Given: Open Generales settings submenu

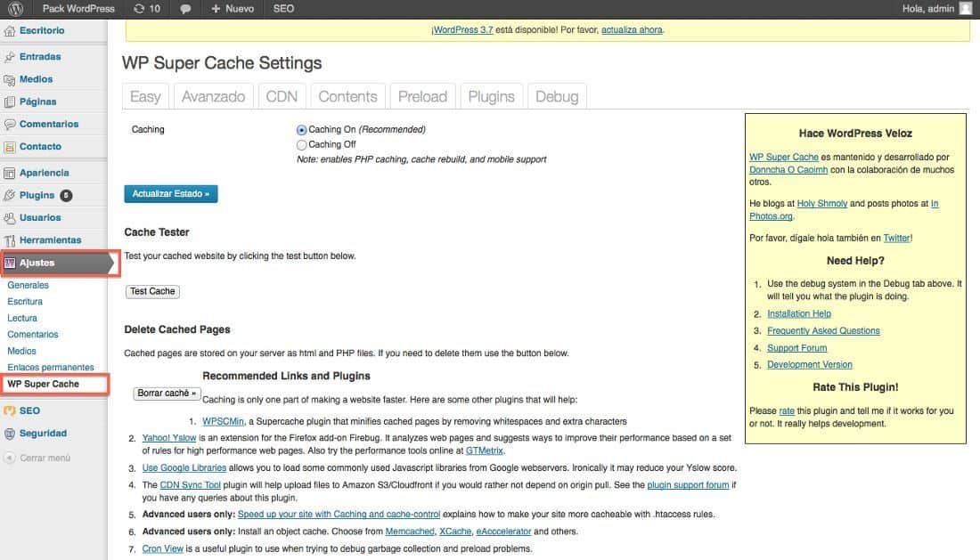Looking at the screenshot, I should coord(29,285).
